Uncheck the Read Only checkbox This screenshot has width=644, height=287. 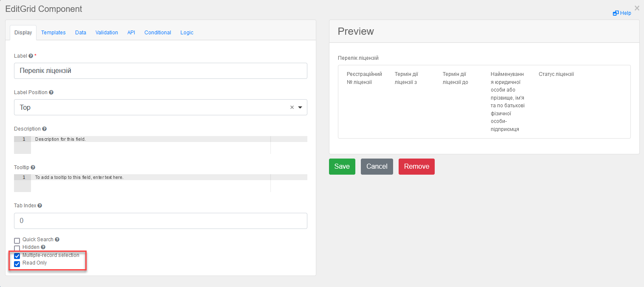17,264
